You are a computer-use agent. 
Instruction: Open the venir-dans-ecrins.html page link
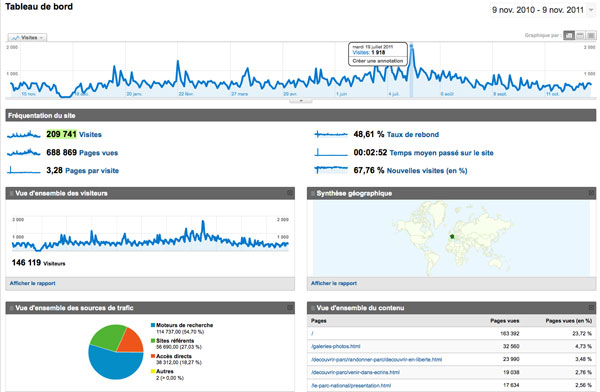(x=355, y=372)
